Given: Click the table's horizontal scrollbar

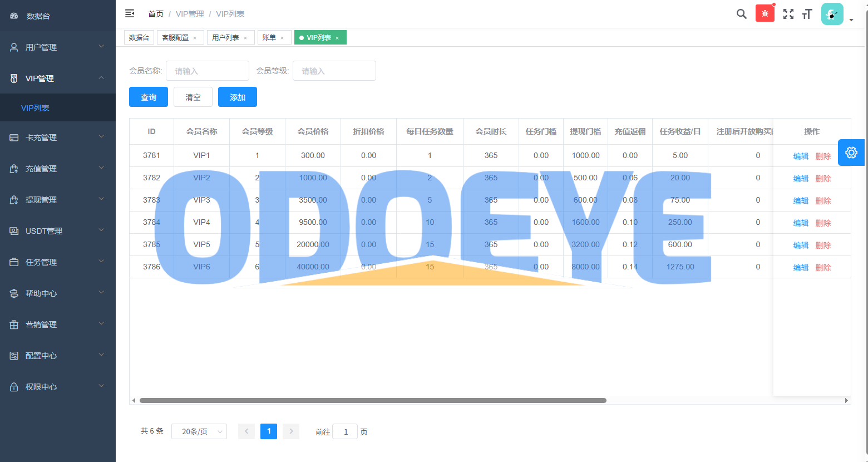Looking at the screenshot, I should tap(373, 400).
